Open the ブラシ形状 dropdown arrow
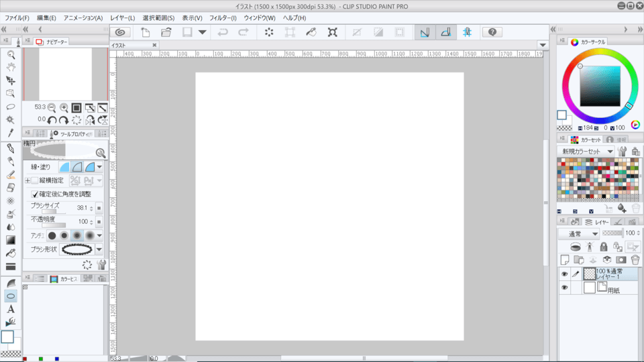 [99, 249]
